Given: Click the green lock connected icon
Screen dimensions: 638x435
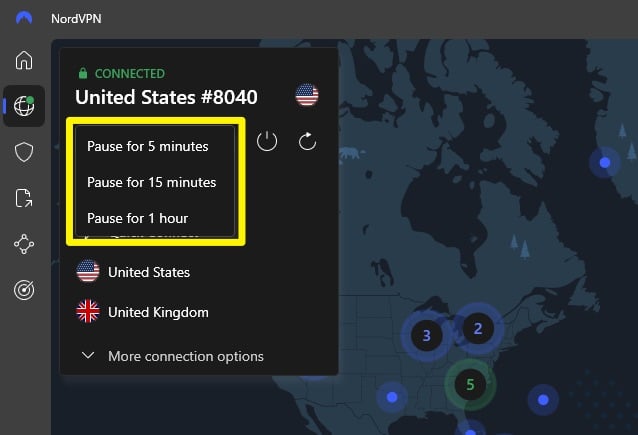Looking at the screenshot, I should coord(83,73).
